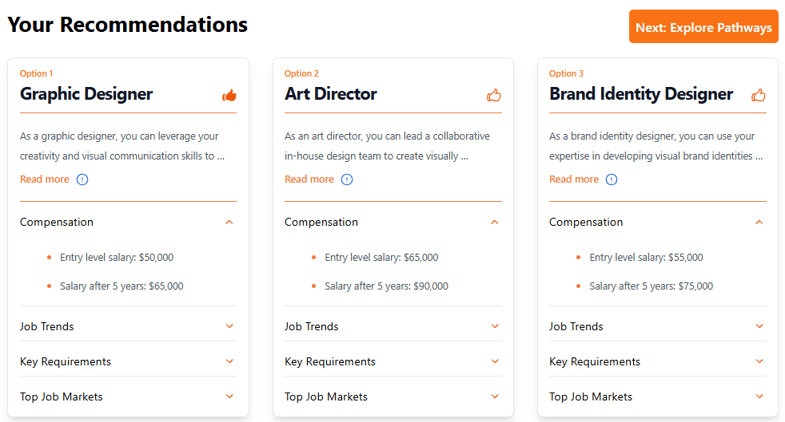Open Read more for Graphic Designer
785x422 pixels.
tap(45, 180)
